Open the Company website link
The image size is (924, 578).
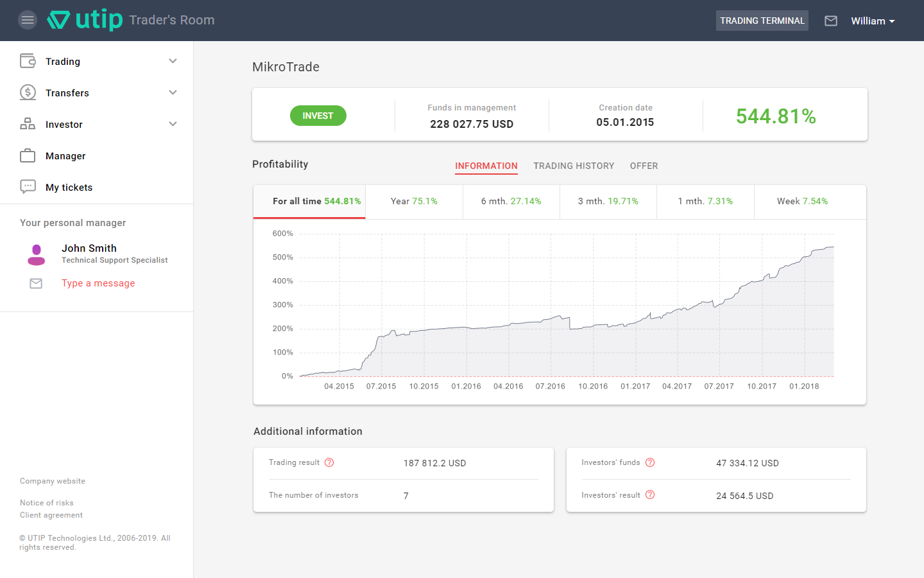coord(53,481)
